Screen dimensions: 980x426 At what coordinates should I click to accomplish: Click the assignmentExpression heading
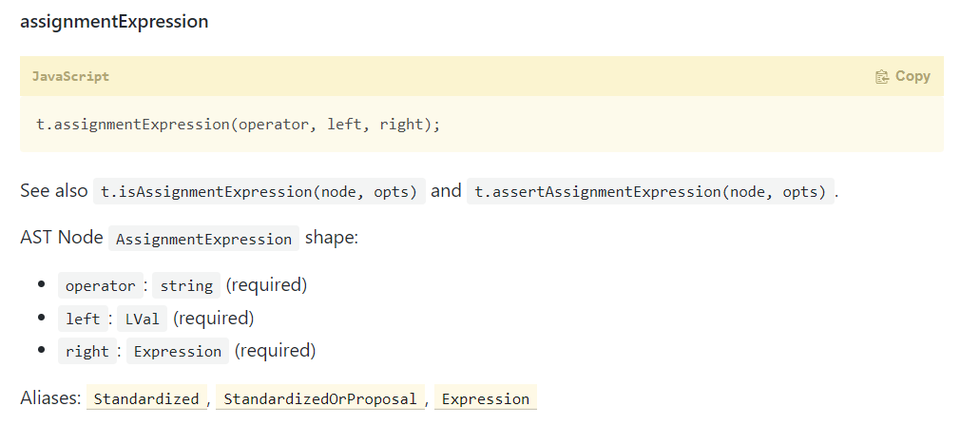tap(114, 21)
